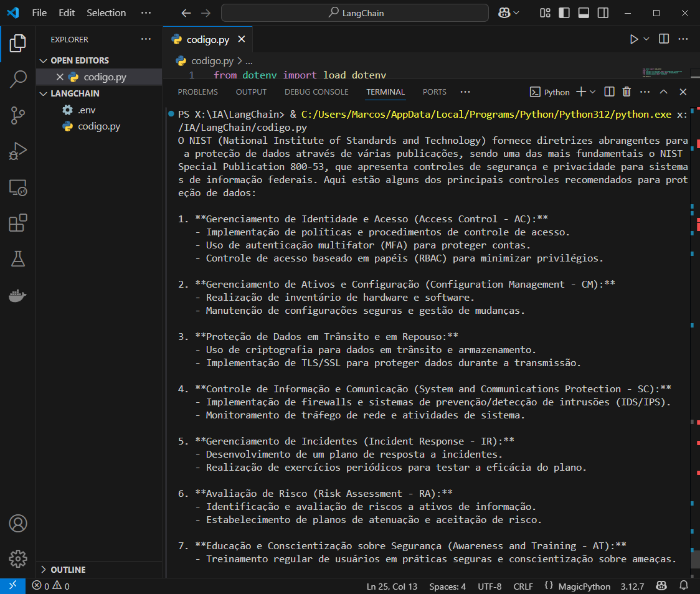Open .env file in explorer
The height and width of the screenshot is (594, 700).
click(86, 110)
